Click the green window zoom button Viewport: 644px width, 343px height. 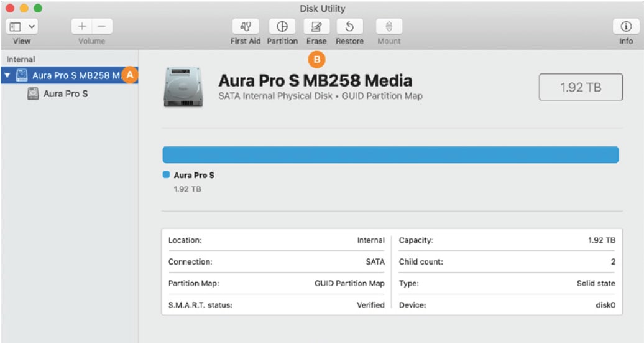pyautogui.click(x=38, y=8)
